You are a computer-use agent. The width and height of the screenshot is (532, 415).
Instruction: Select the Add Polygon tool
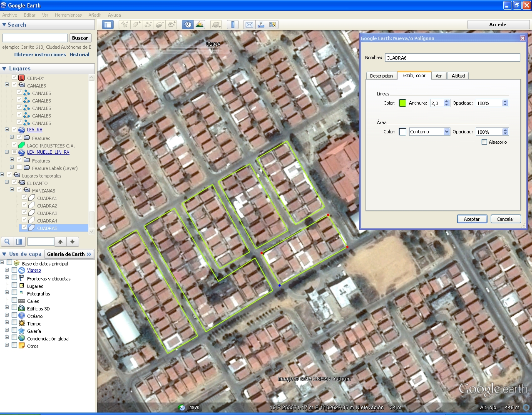click(x=136, y=25)
